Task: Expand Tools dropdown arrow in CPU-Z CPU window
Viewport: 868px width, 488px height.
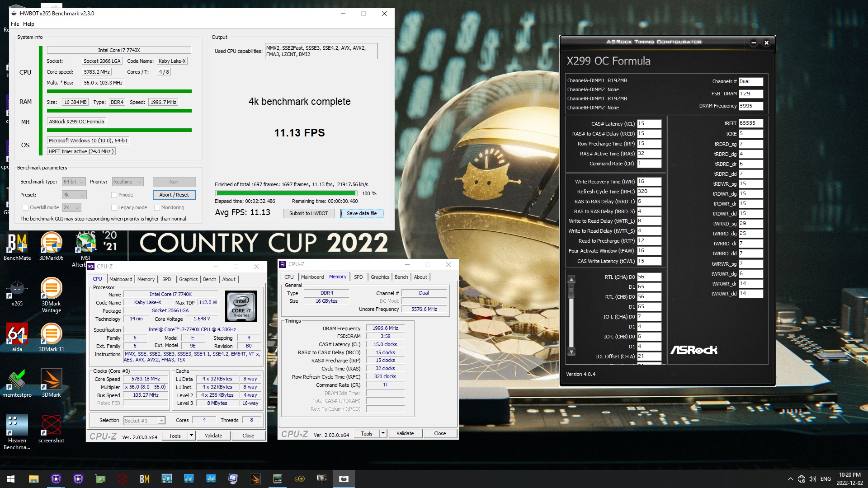Action: 191,436
